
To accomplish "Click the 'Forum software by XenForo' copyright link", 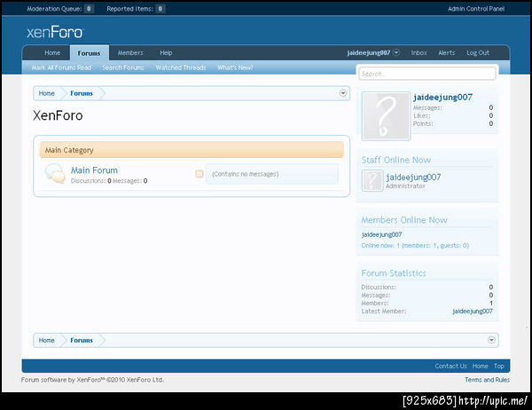I will [92, 380].
